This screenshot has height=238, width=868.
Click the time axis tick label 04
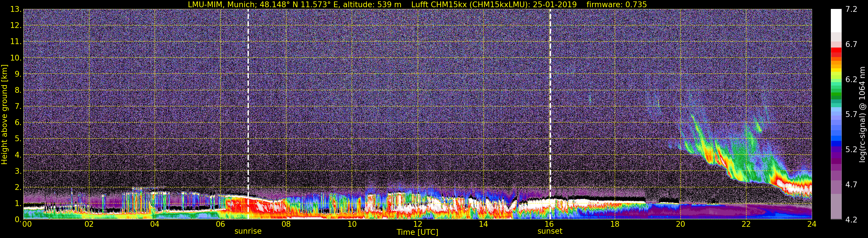[155, 224]
